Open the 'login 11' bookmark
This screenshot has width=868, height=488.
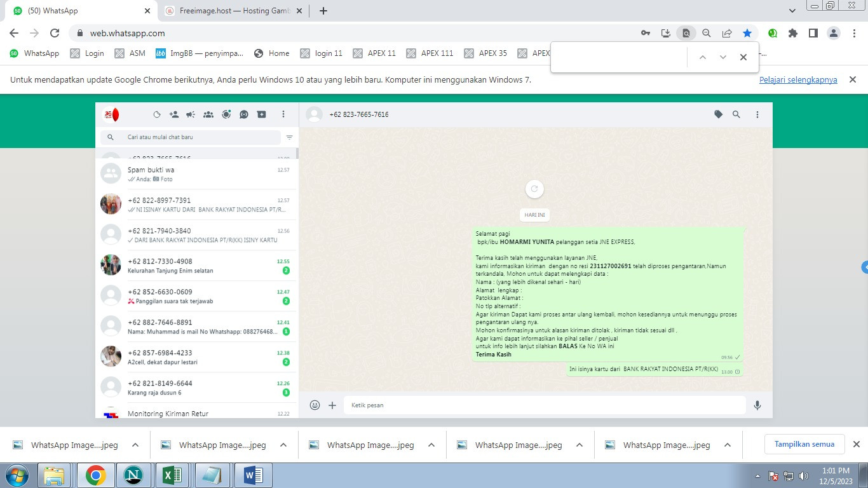(322, 53)
